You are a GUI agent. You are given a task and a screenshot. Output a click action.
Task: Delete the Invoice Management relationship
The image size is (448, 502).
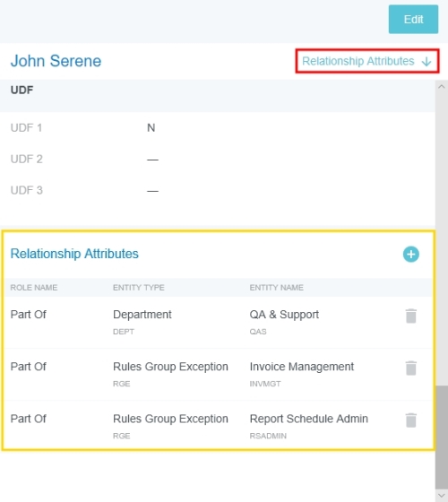[411, 368]
